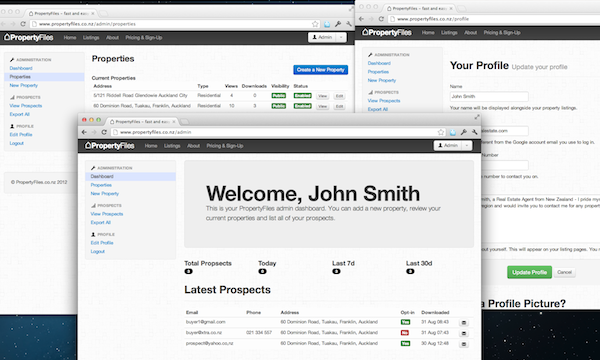
Task: Click Logout in properties window sidebar
Action: (16, 143)
